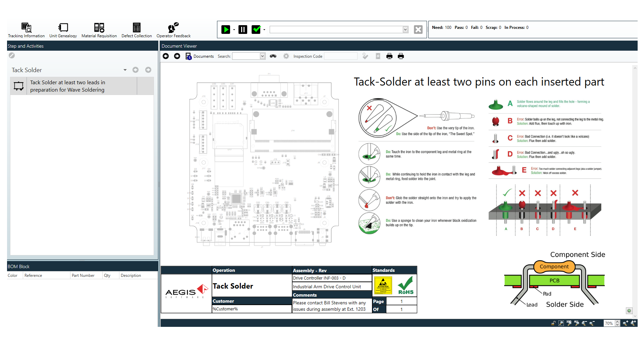Open the arrow menu beside the Complete checkmark

point(264,30)
